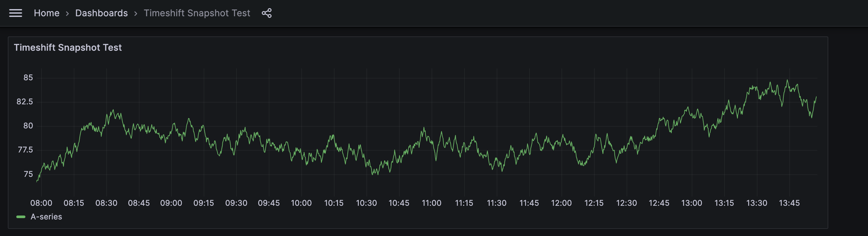Image resolution: width=868 pixels, height=236 pixels.
Task: Click the 09:00 time axis label
Action: 171,203
